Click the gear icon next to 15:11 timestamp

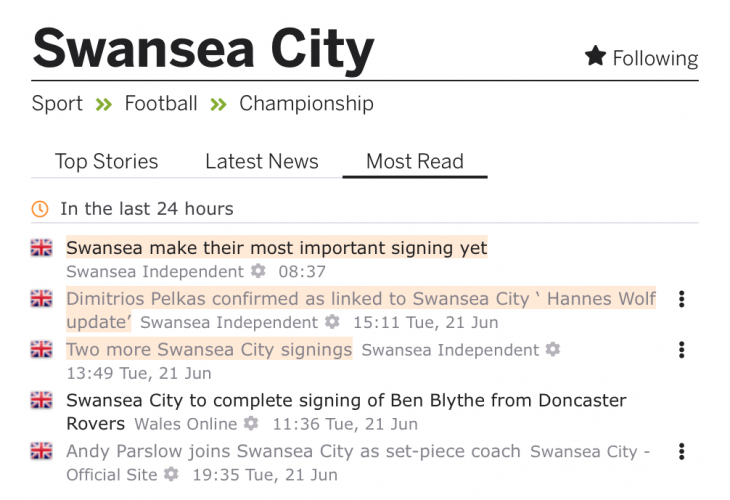(332, 322)
